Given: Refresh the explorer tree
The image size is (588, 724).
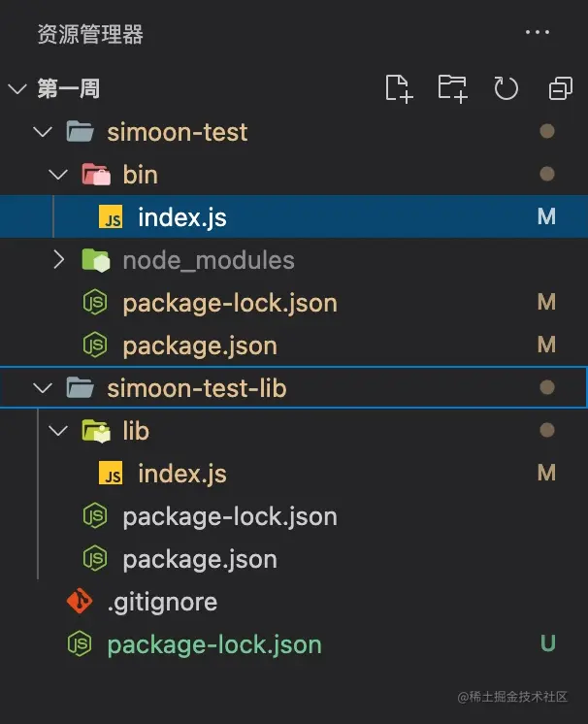Looking at the screenshot, I should click(506, 88).
